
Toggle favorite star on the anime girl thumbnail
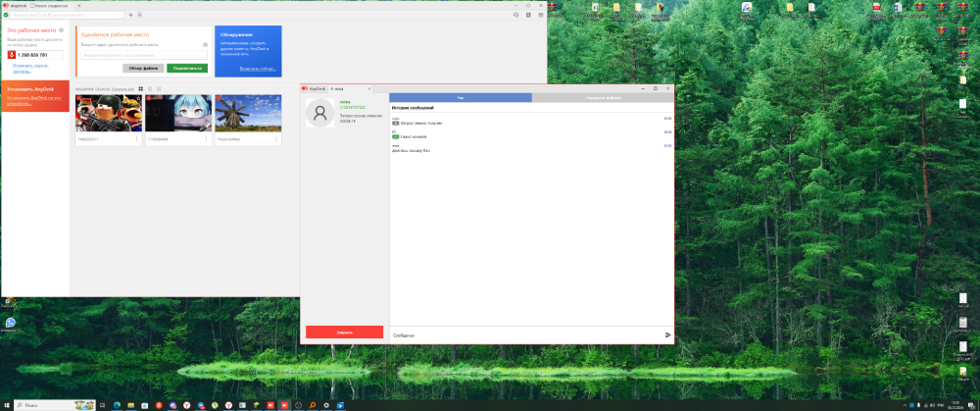point(208,99)
